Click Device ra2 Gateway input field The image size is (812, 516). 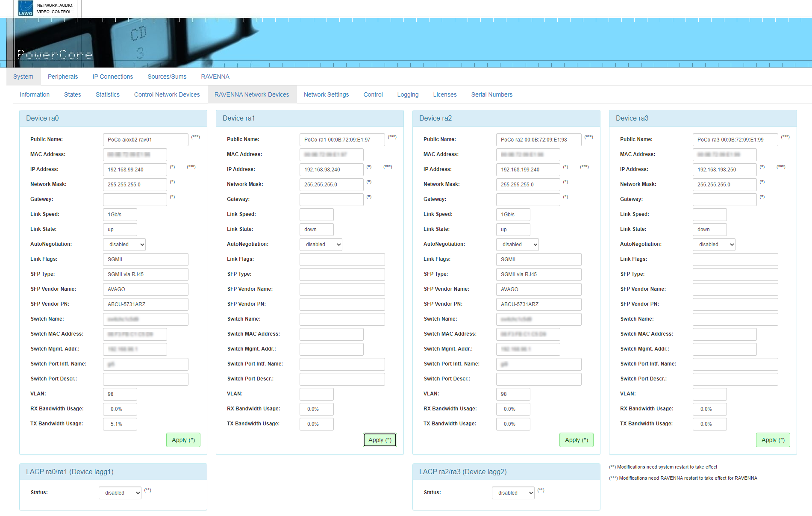tap(528, 200)
